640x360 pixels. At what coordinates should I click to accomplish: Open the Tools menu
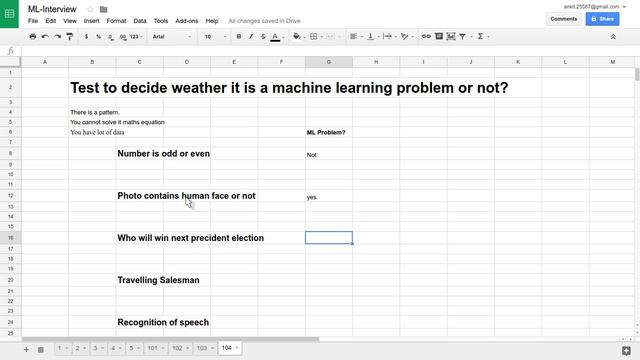coord(161,21)
